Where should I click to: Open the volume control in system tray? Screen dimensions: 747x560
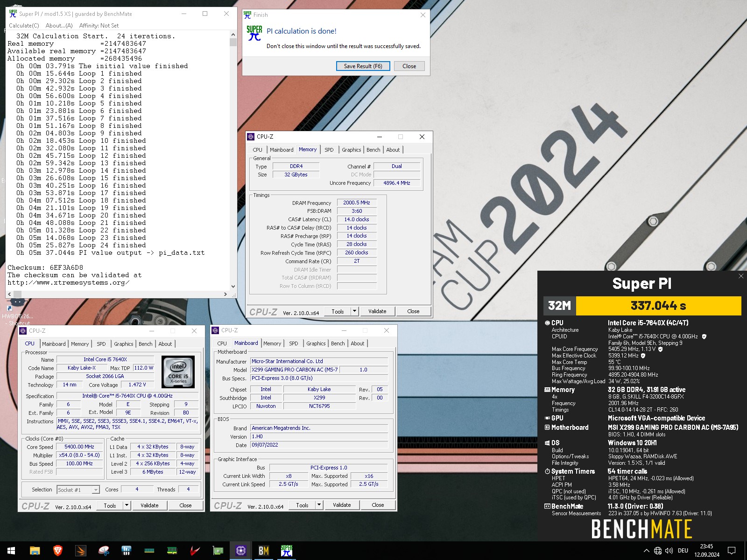click(669, 551)
